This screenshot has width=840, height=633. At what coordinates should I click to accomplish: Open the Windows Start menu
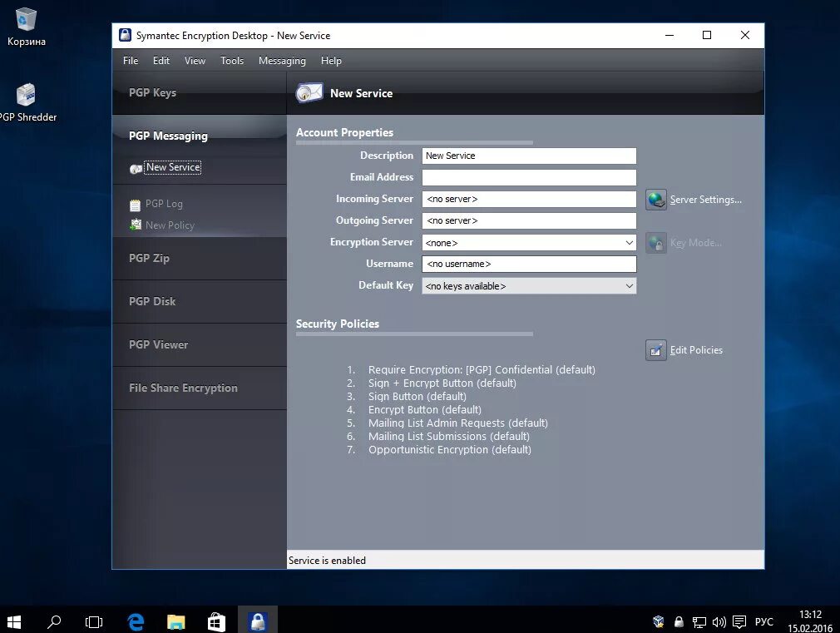[13, 621]
